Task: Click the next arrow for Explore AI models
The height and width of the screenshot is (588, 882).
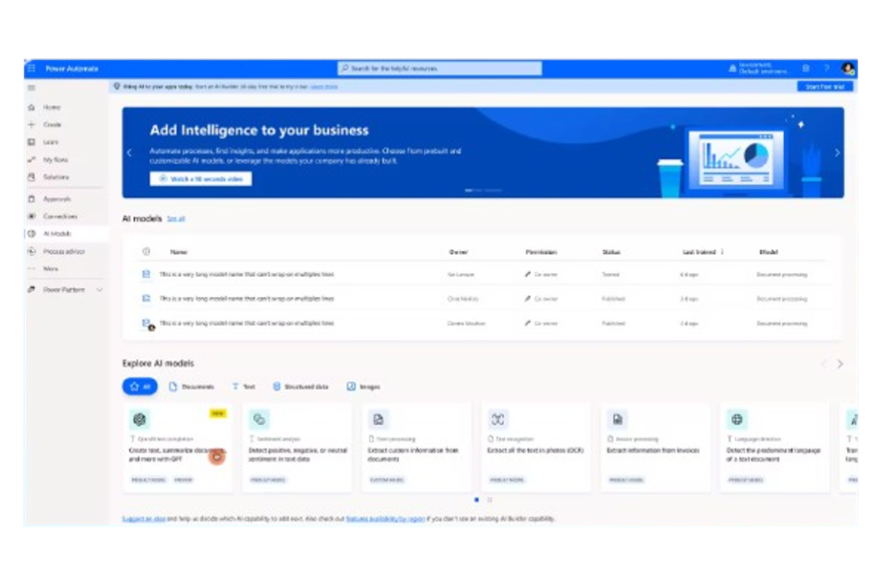Action: tap(840, 363)
